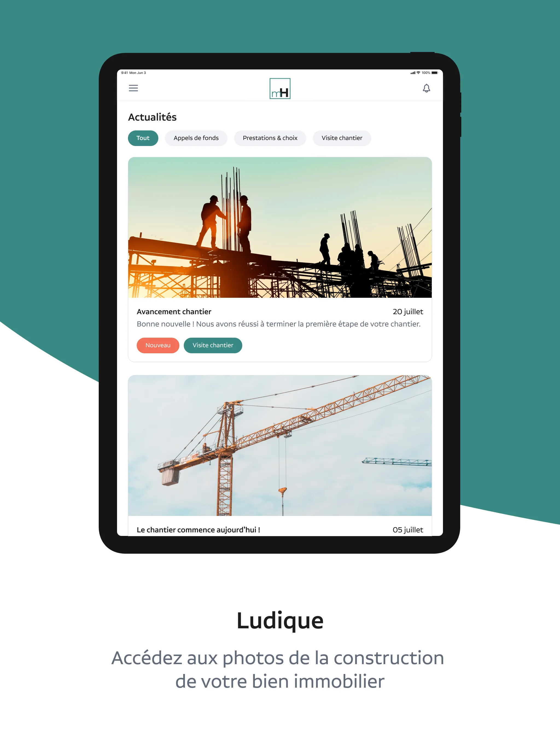Image resolution: width=560 pixels, height=747 pixels.
Task: Click the 'Visite chantier' green button
Action: [212, 345]
